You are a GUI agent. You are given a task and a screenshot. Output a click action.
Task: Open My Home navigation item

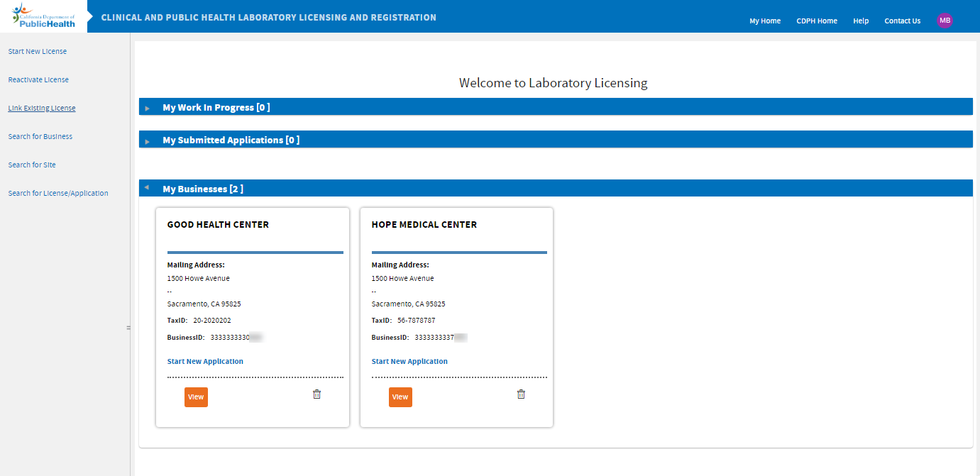pyautogui.click(x=764, y=21)
